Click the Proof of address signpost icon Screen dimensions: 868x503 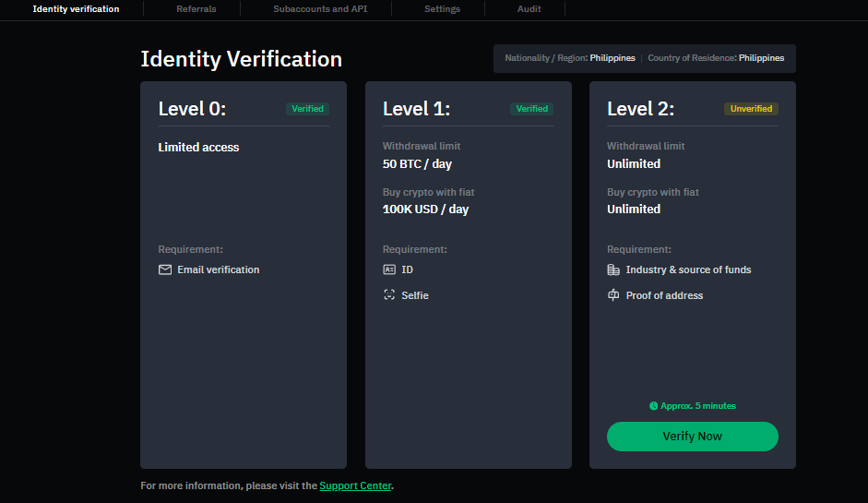(x=613, y=294)
